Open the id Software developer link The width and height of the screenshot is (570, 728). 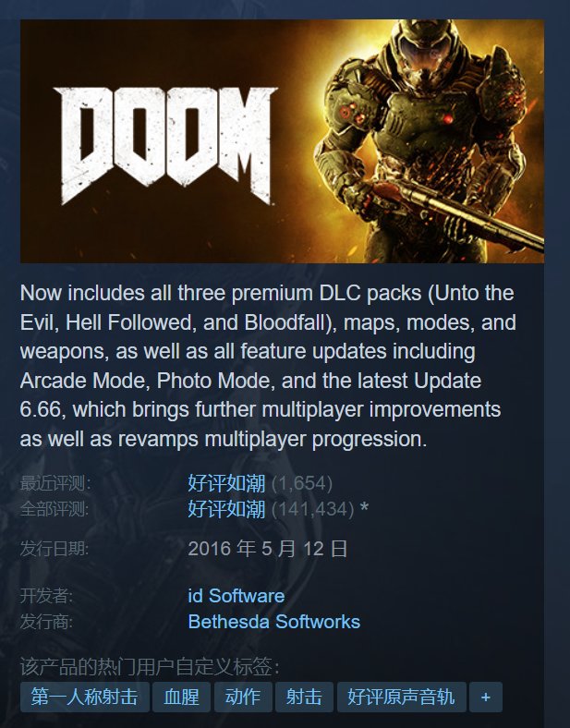point(236,596)
